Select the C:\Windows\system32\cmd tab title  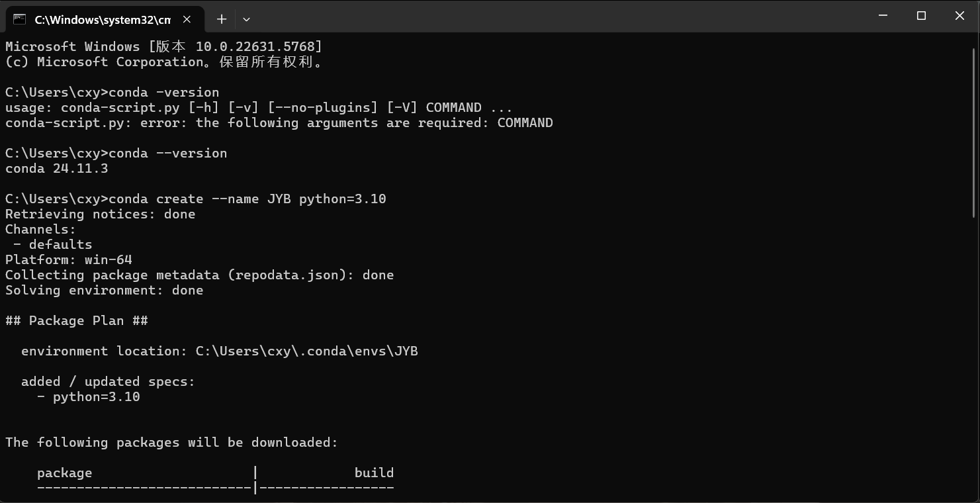coord(103,20)
